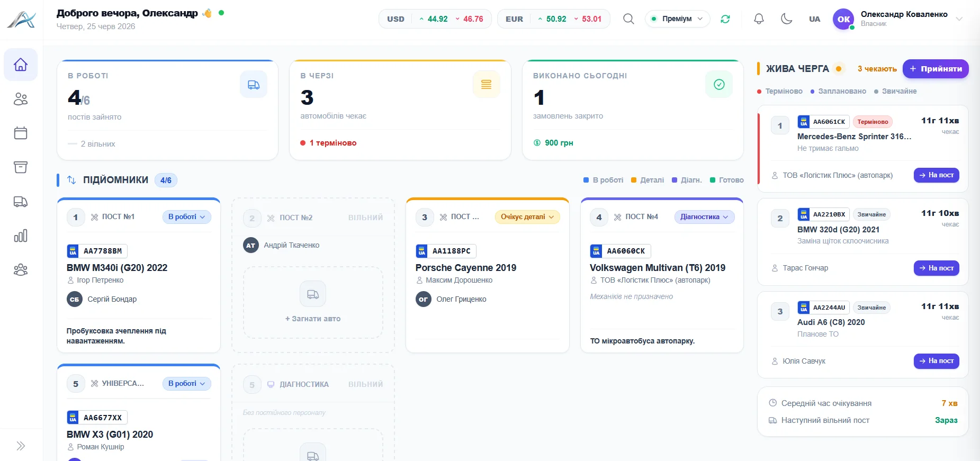Click the tools icon beside ПОСТ №1
980x461 pixels.
pos(95,217)
